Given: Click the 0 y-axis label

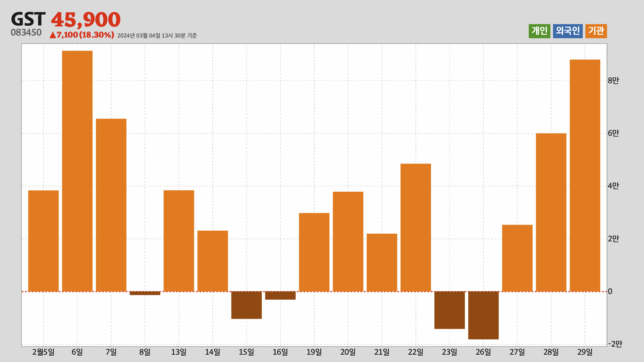Looking at the screenshot, I should [610, 292].
